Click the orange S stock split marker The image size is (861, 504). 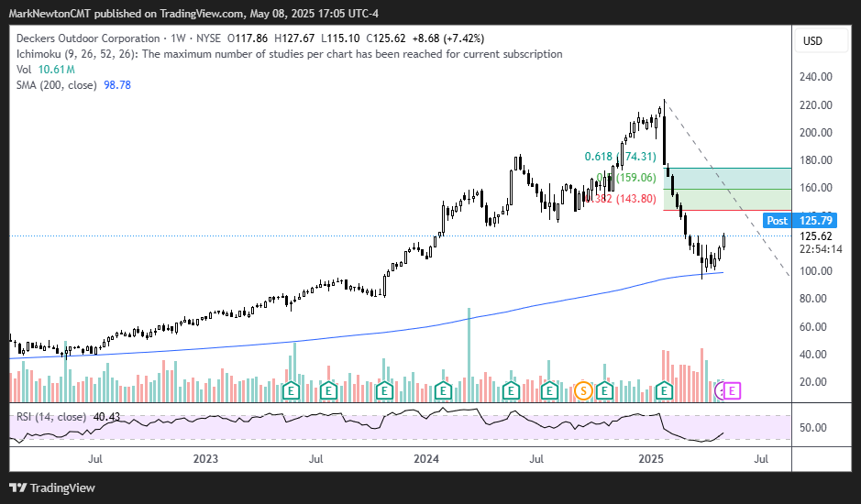[x=582, y=391]
